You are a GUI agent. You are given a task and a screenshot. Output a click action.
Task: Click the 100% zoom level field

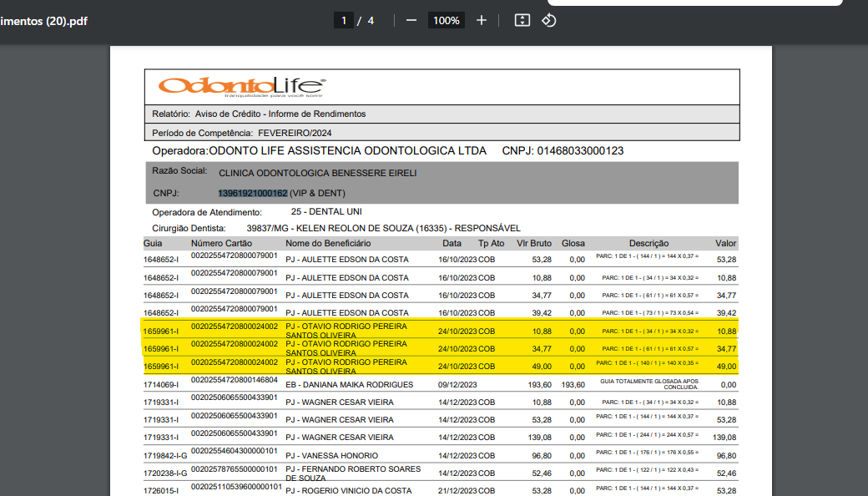click(447, 20)
